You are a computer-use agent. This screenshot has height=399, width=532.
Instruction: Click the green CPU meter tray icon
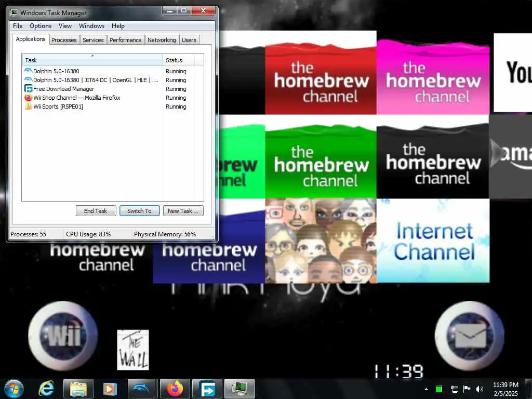pos(439,389)
